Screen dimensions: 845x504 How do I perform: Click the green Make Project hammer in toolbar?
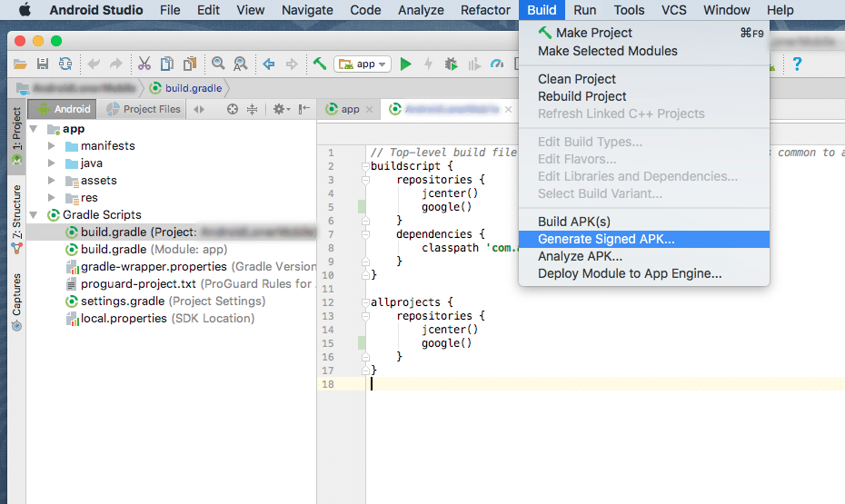point(320,64)
